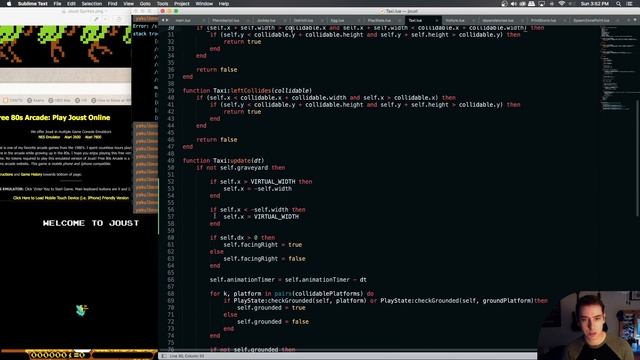Switch to the SpawnZonePoint.lua tab
Image resolution: width=640 pixels, height=360 pixels.
click(591, 20)
